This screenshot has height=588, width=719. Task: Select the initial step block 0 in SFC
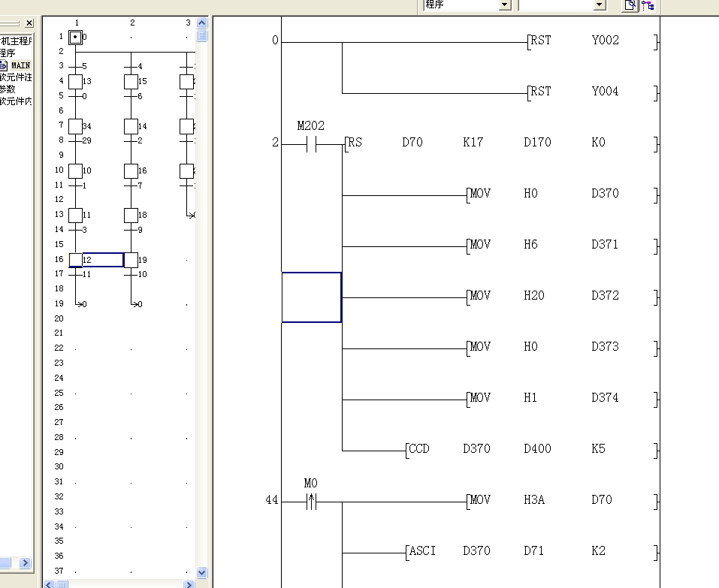[75, 37]
